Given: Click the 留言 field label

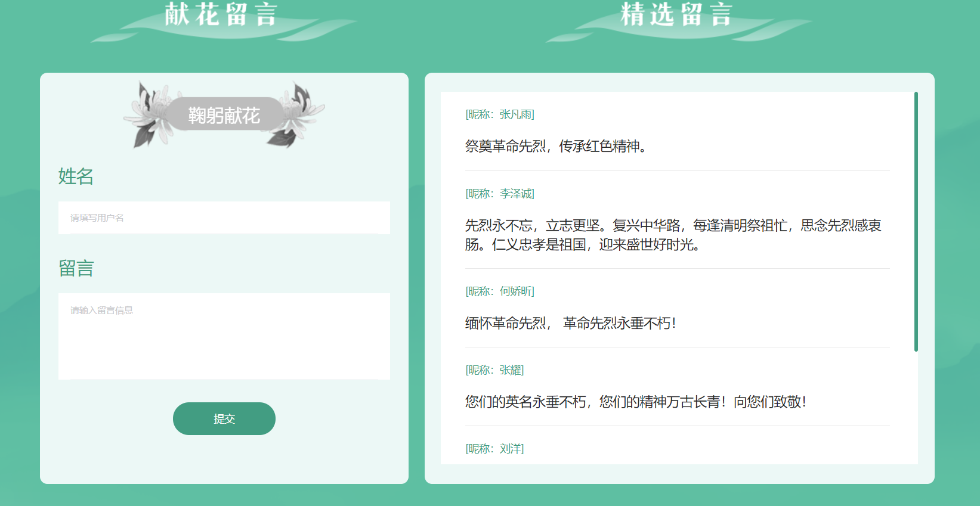Looking at the screenshot, I should coord(76,268).
